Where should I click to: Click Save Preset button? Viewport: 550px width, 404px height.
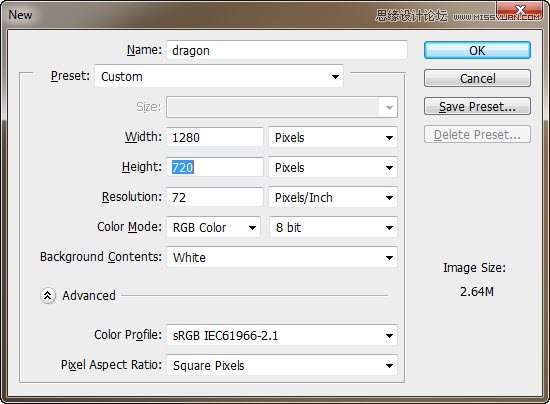coord(477,106)
